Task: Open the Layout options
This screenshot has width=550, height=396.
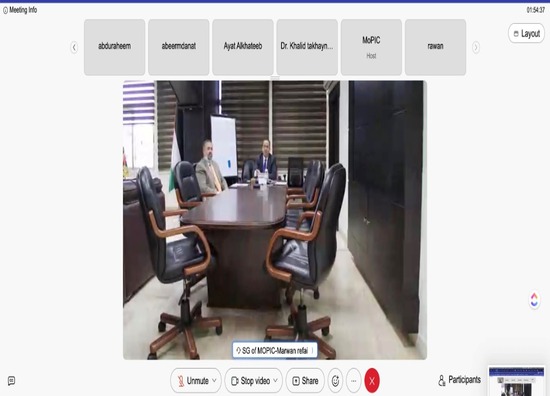Action: pos(526,34)
